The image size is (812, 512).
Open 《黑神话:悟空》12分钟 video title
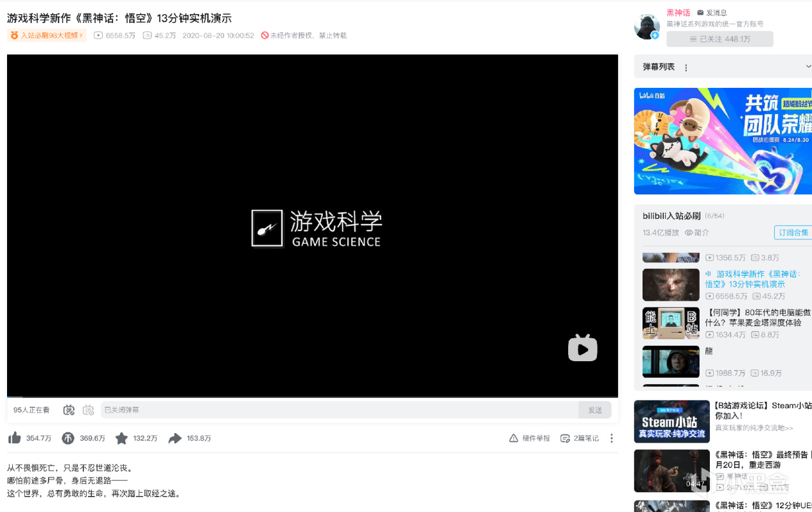(763, 506)
